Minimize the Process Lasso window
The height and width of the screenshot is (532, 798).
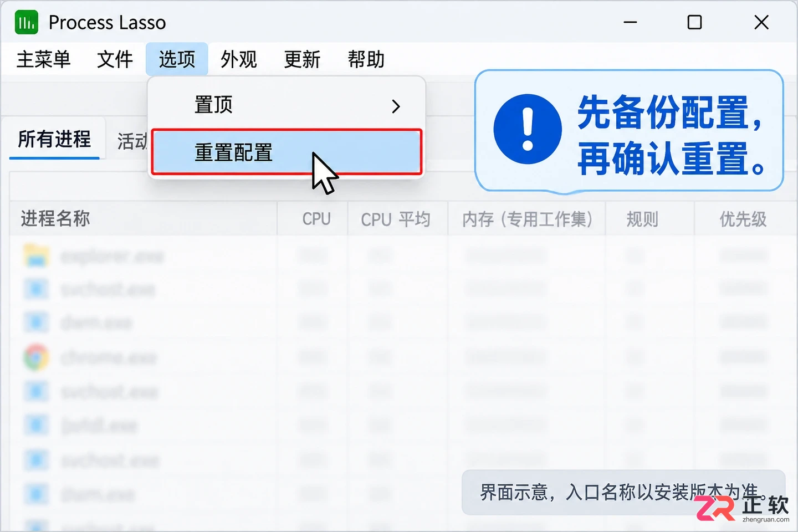(x=630, y=22)
